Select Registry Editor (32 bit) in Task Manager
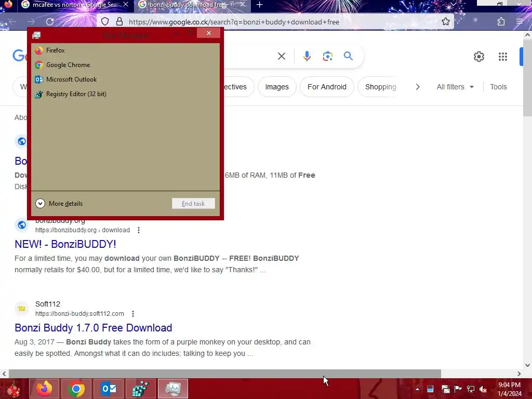Screen dimensions: 532x399 (x=125, y=94)
